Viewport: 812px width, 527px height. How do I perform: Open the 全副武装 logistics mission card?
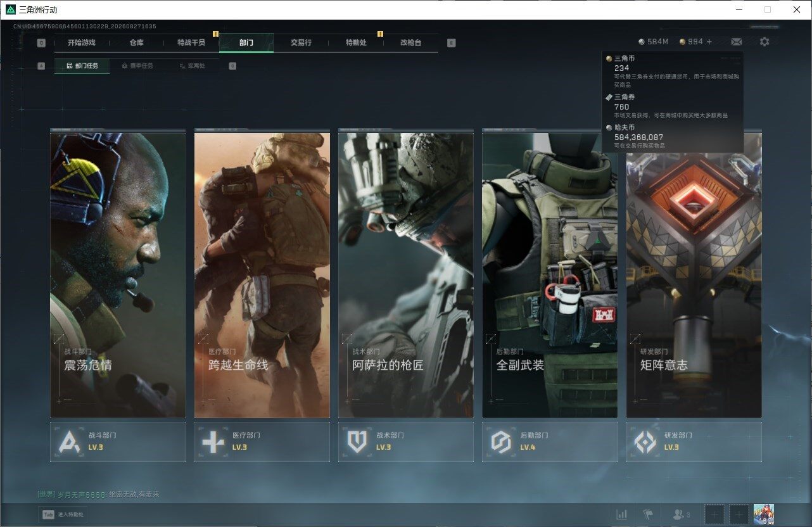tap(550, 274)
